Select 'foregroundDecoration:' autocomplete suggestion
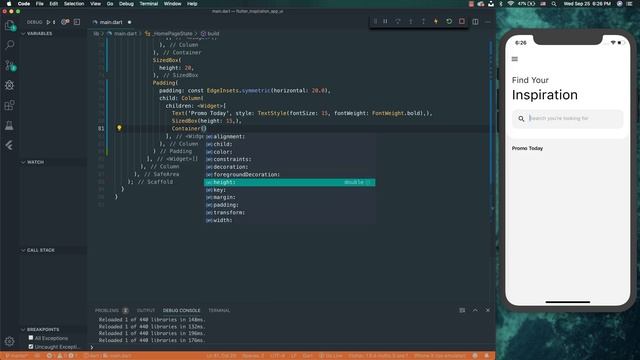Screen dimensions: 640x360 289,174
